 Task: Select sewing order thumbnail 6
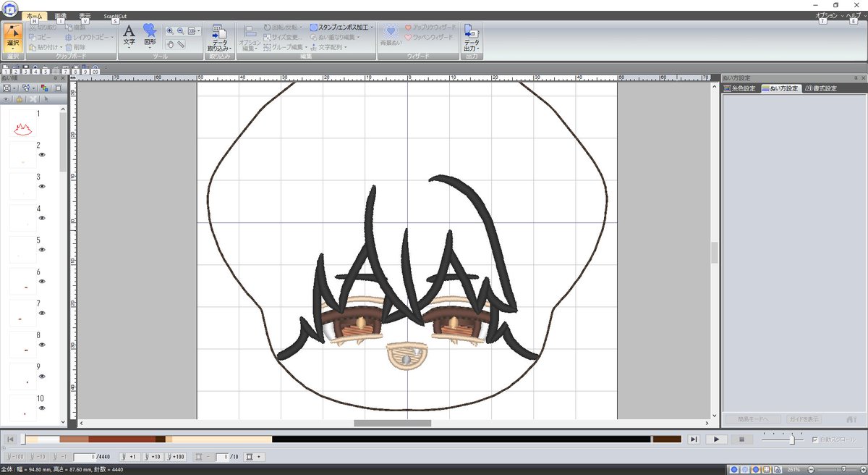tap(23, 281)
